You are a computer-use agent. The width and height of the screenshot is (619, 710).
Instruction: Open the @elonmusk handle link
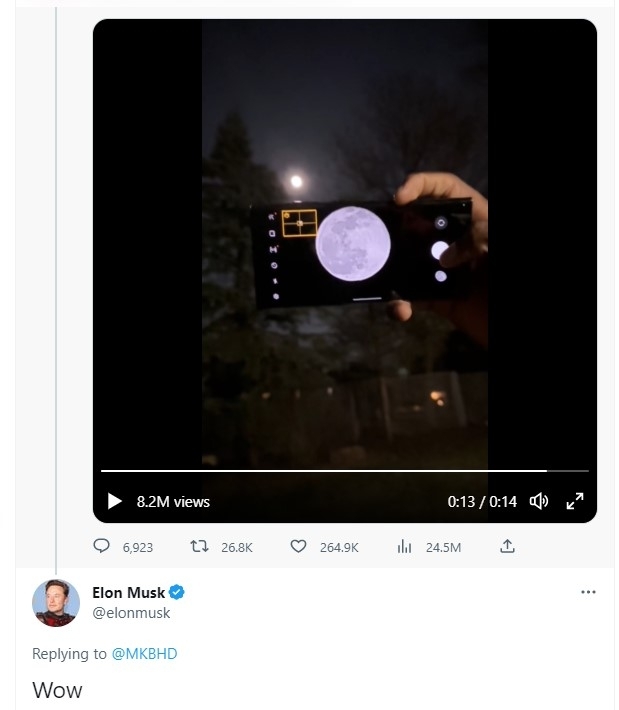[131, 613]
